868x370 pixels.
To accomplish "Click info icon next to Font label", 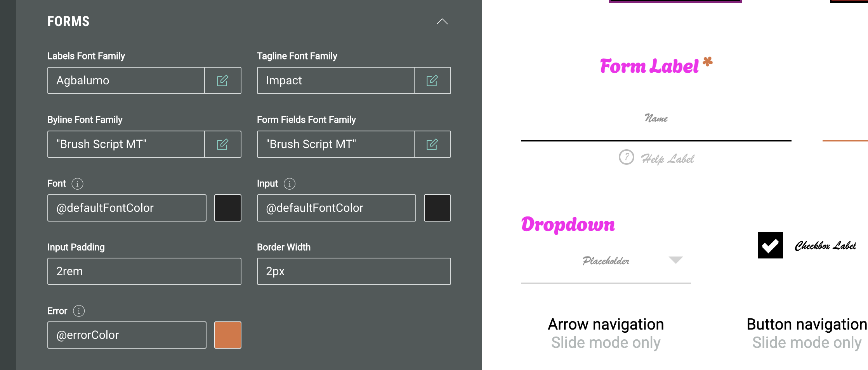I will pyautogui.click(x=78, y=183).
